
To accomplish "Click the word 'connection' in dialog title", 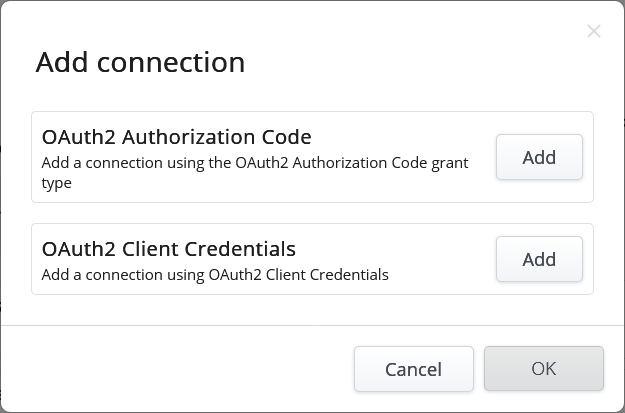I will tap(170, 62).
